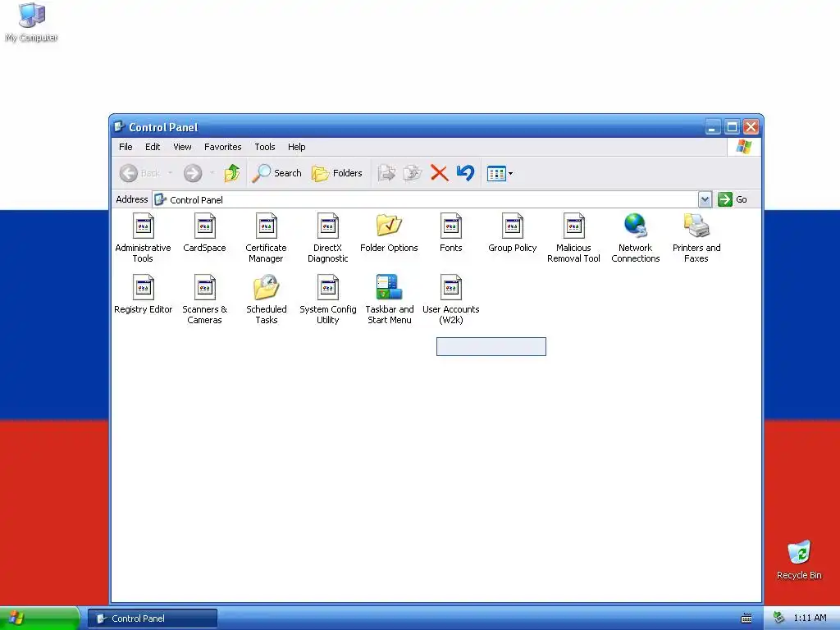Select Scanners & Cameras icon
840x630 pixels.
point(204,288)
